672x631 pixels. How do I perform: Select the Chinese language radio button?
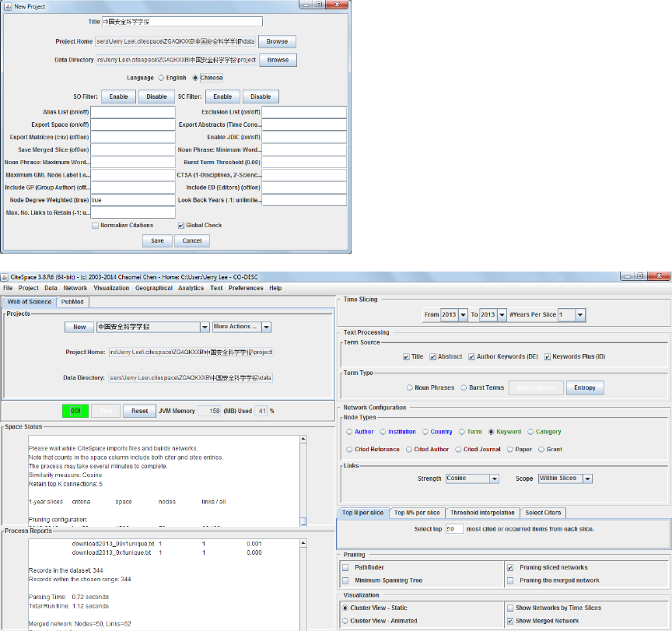coord(195,78)
